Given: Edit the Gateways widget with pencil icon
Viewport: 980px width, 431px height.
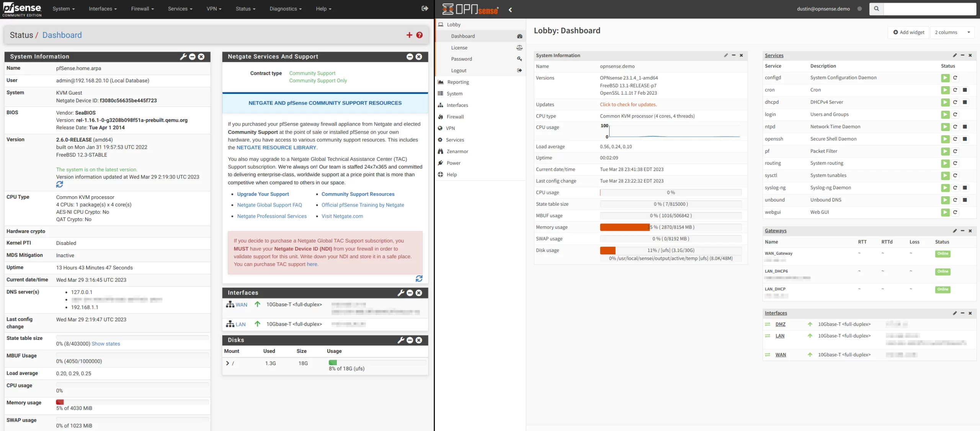Looking at the screenshot, I should (955, 231).
